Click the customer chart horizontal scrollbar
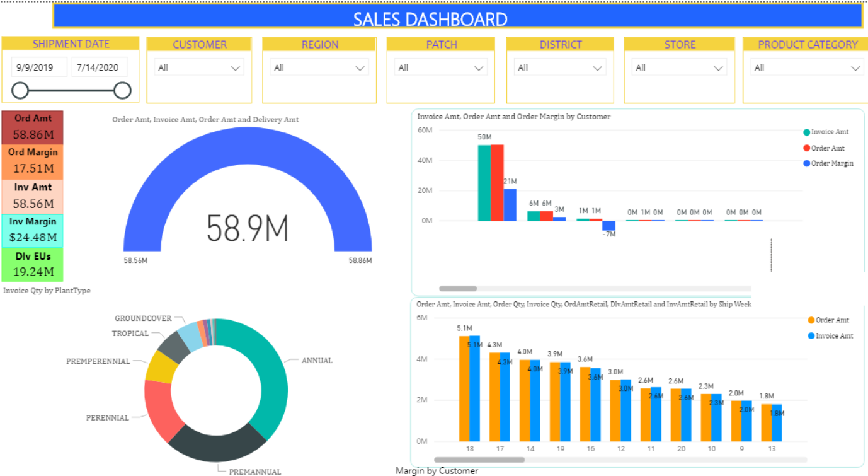This screenshot has width=868, height=476. click(458, 288)
